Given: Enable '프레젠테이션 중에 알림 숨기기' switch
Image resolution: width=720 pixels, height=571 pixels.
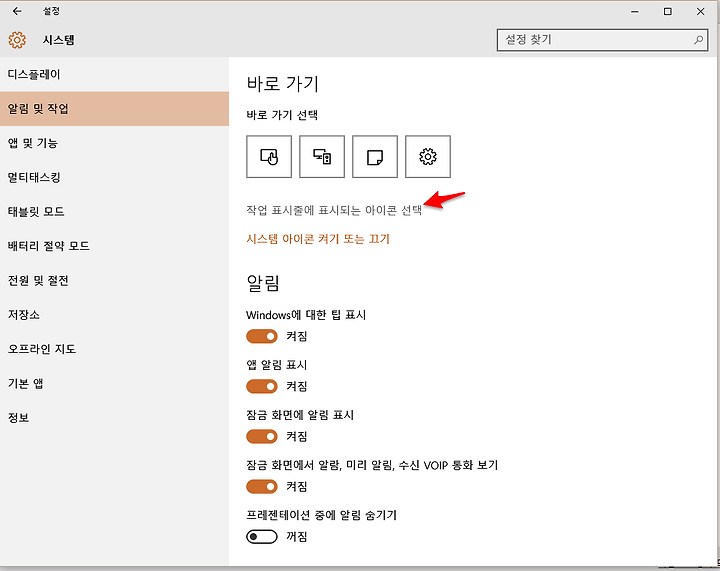Looking at the screenshot, I should point(262,537).
